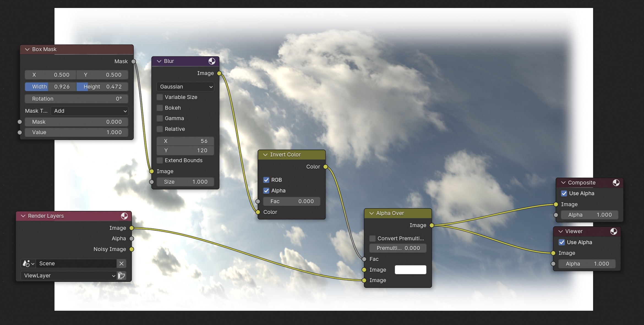This screenshot has width=644, height=325.
Task: Enable Extend Bounds in Blur node
Action: click(x=160, y=160)
